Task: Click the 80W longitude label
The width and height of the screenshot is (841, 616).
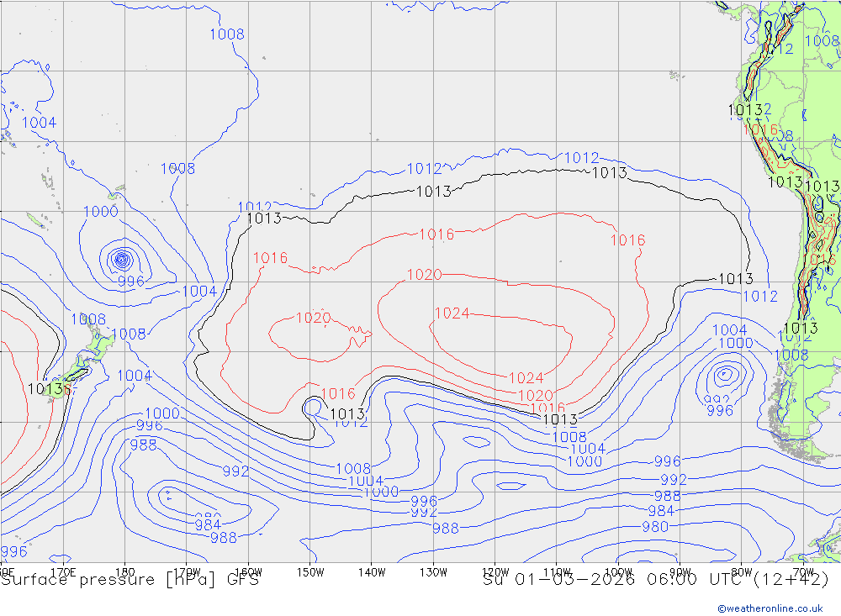Action: pos(742,572)
